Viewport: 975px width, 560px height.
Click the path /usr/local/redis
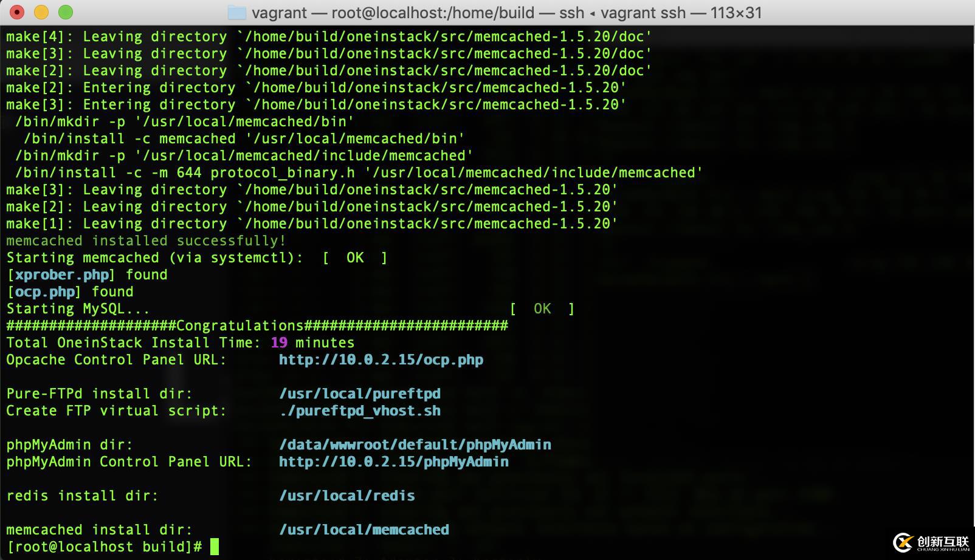click(347, 496)
